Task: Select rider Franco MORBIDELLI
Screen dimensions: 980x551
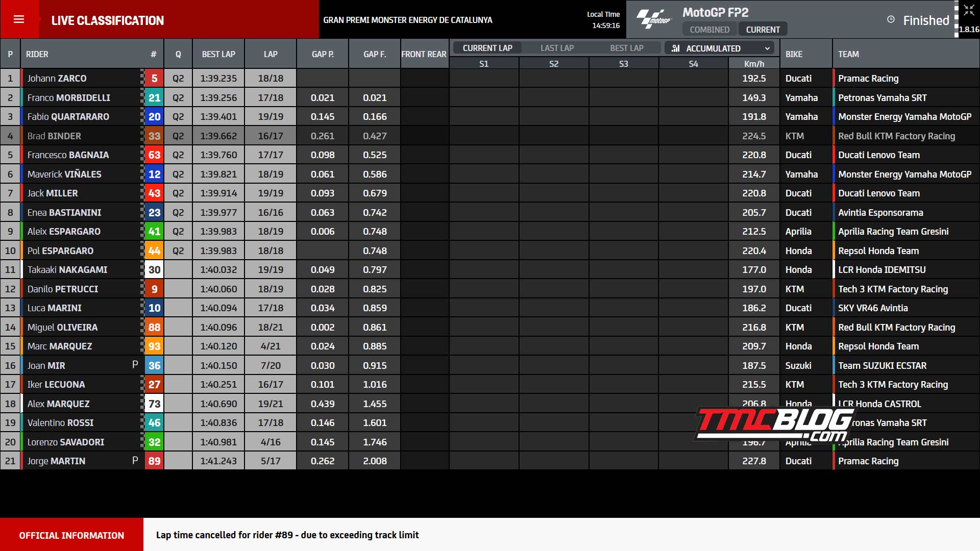Action: [68, 97]
